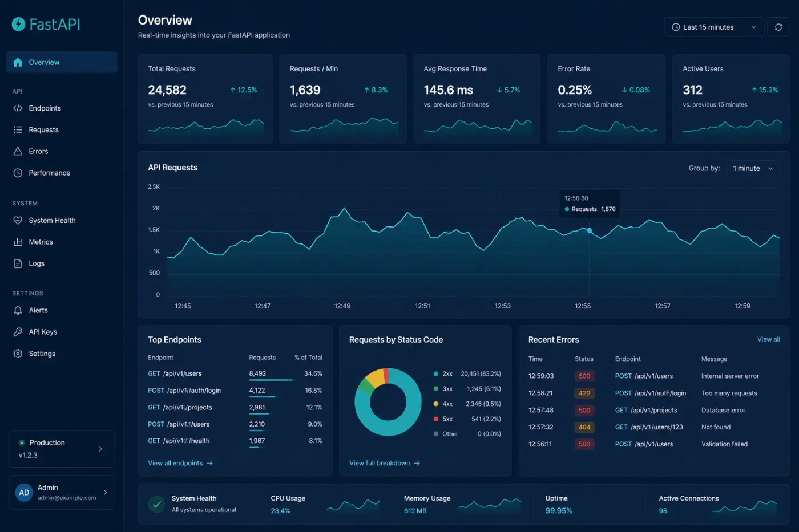Image resolution: width=799 pixels, height=532 pixels.
Task: Open the Metrics menu item
Action: (x=62, y=242)
